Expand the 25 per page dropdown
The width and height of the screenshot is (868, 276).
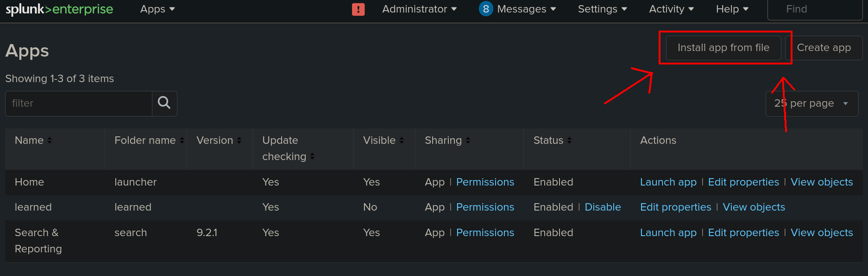tap(812, 103)
